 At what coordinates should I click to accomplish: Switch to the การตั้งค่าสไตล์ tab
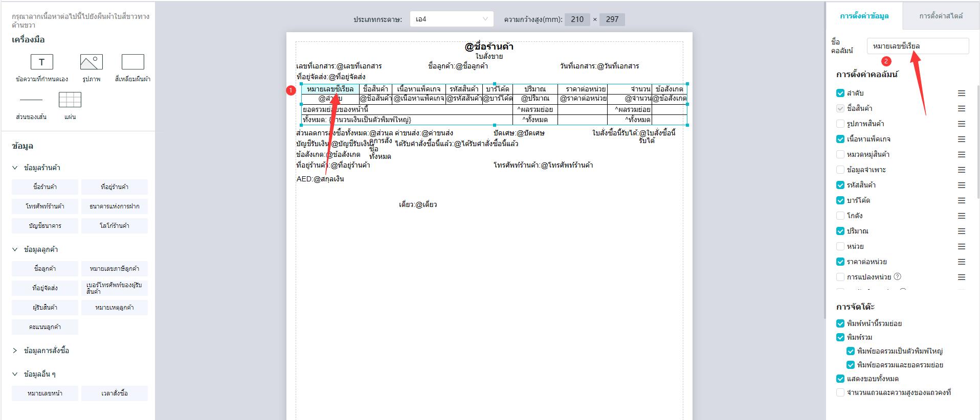pos(940,16)
